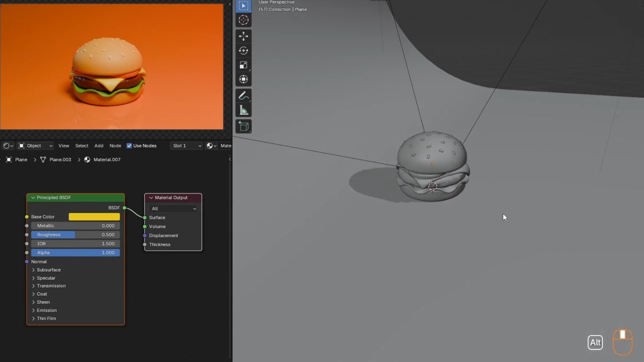Activate the Move tool
The height and width of the screenshot is (362, 644).
click(x=243, y=36)
